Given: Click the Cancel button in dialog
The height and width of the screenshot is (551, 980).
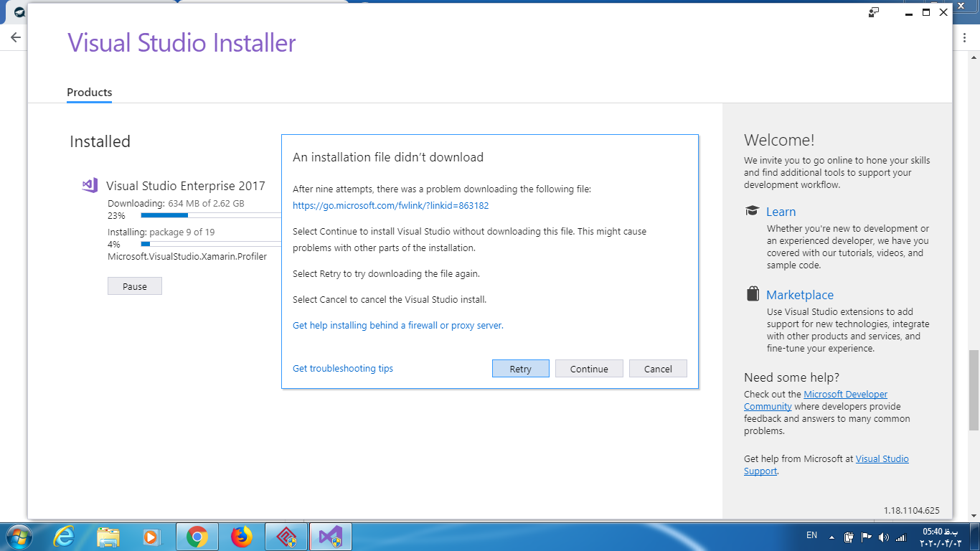Looking at the screenshot, I should tap(658, 369).
